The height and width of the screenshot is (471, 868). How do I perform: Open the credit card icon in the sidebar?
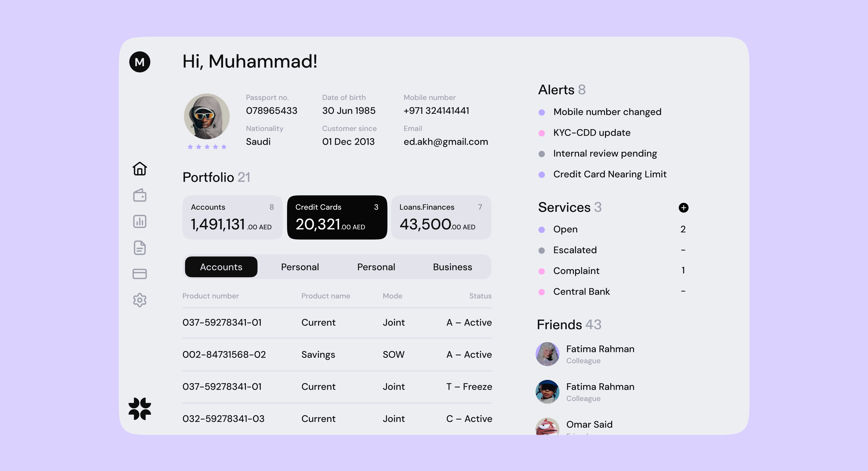pos(139,274)
